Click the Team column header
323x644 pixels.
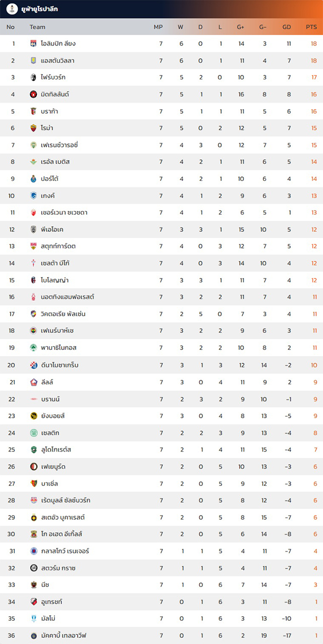point(37,27)
